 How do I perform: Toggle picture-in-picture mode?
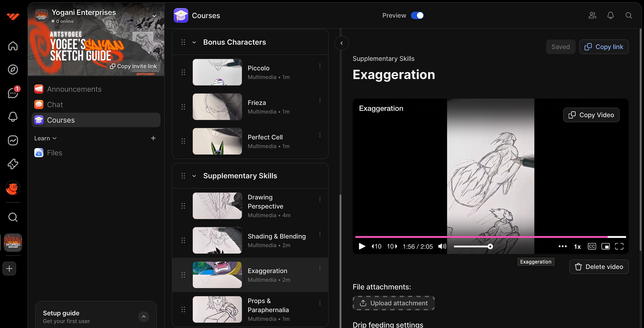(x=606, y=246)
